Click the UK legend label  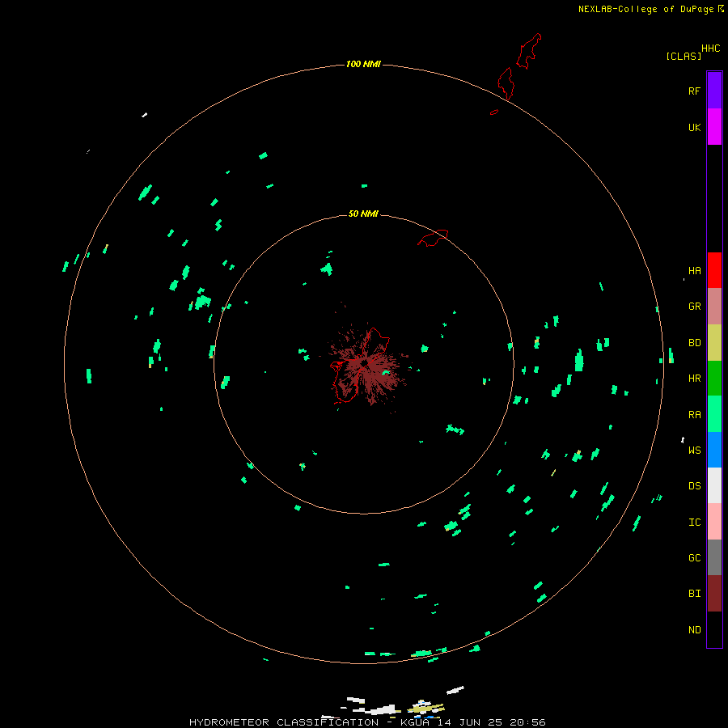[694, 127]
